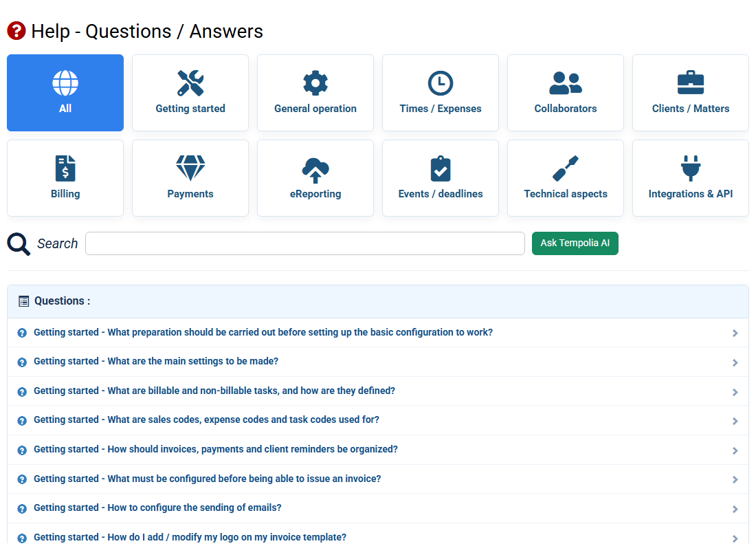Screen dimensions: 756x557
Task: Select the Payments diamond icon
Action: [190, 168]
